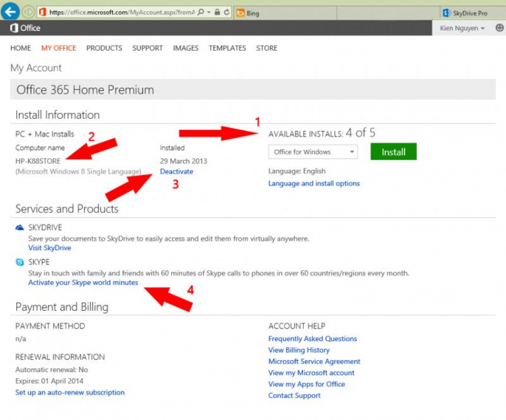Click Set up an auto-renew subscription
Screen dimensions: 506x420
(x=69, y=392)
